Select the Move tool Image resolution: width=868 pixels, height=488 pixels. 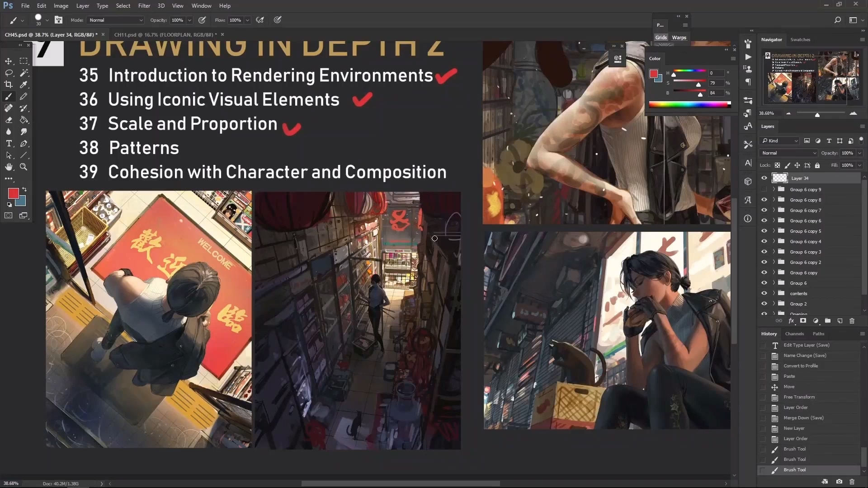[x=8, y=60]
